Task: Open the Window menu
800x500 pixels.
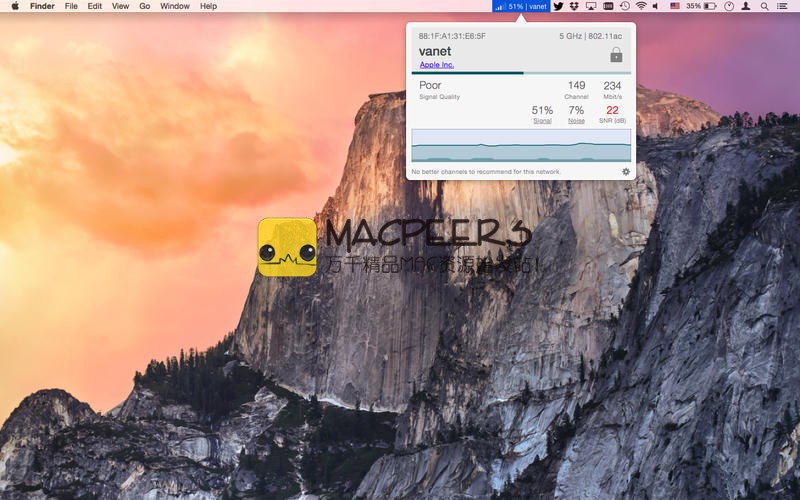Action: (x=174, y=6)
